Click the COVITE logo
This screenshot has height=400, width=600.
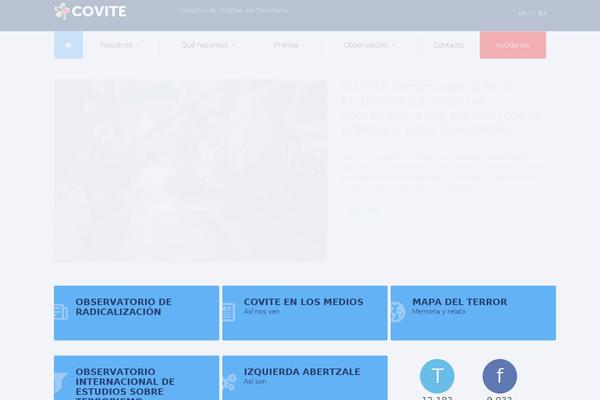coord(90,11)
